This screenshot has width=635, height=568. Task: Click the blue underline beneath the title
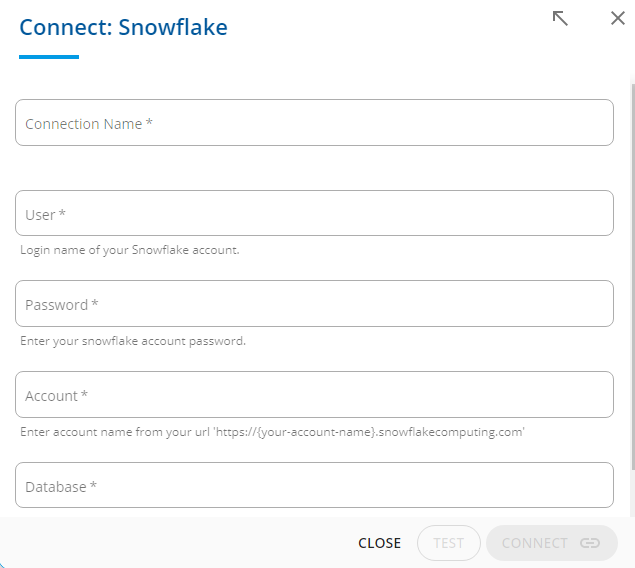(49, 57)
